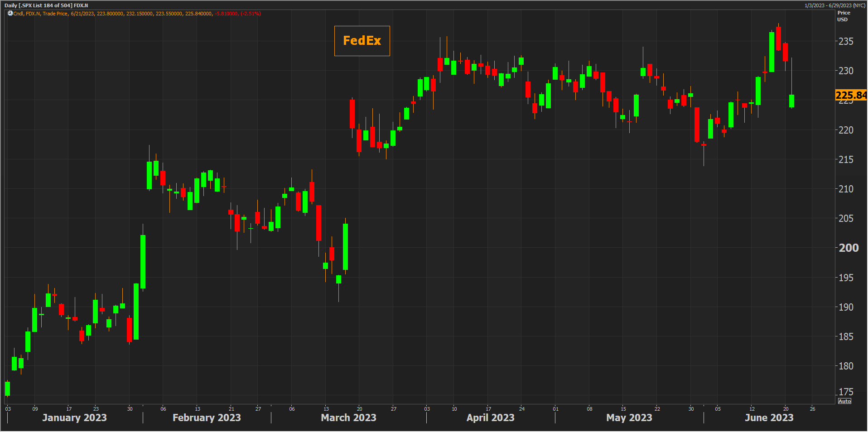Image resolution: width=868 pixels, height=432 pixels.
Task: Select January 2023 on the time axis
Action: (x=74, y=418)
